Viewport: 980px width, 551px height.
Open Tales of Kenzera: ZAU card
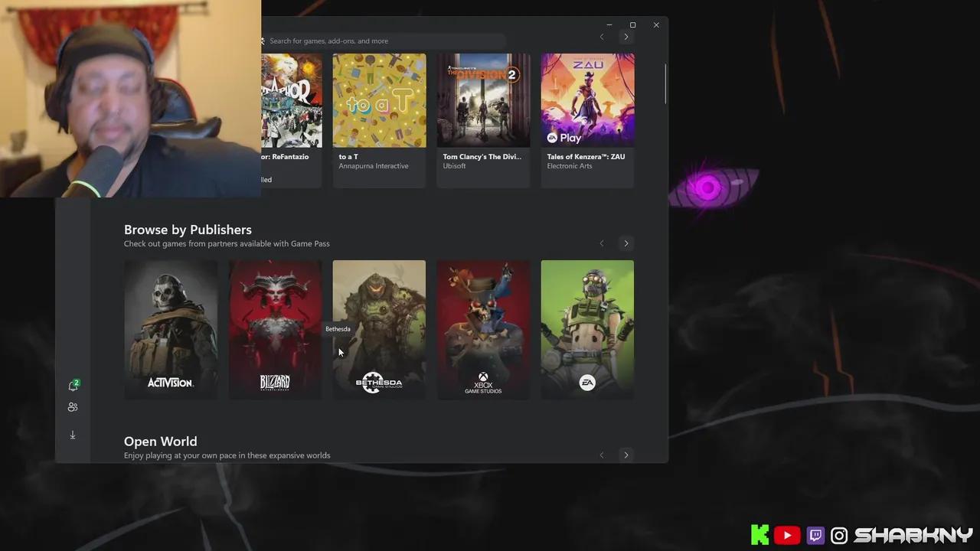click(x=587, y=120)
